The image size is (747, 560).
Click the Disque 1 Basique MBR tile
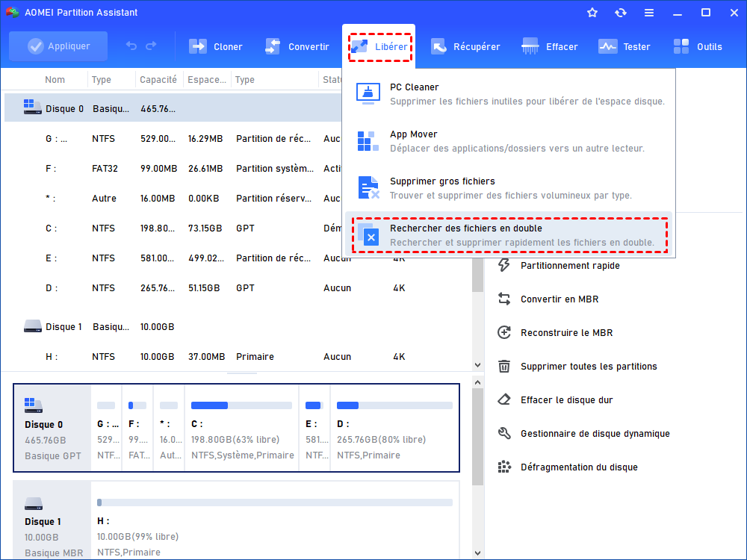click(x=52, y=520)
